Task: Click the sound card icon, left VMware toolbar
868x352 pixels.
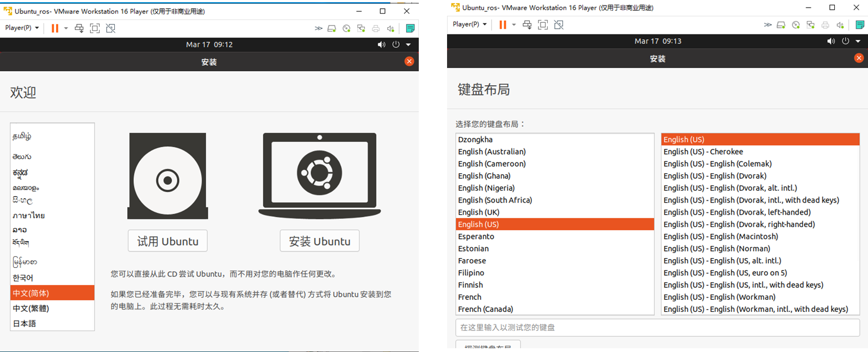Action: 390,28
